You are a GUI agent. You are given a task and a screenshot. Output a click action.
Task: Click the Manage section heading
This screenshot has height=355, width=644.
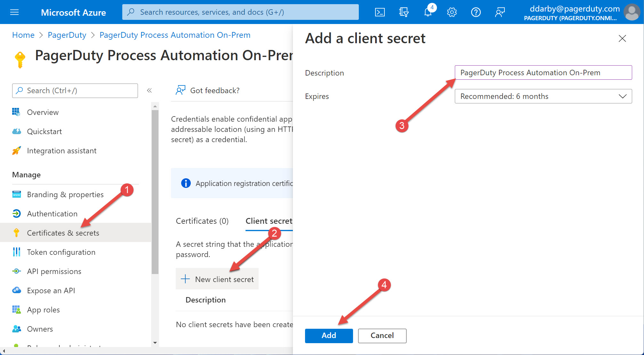[x=26, y=174]
